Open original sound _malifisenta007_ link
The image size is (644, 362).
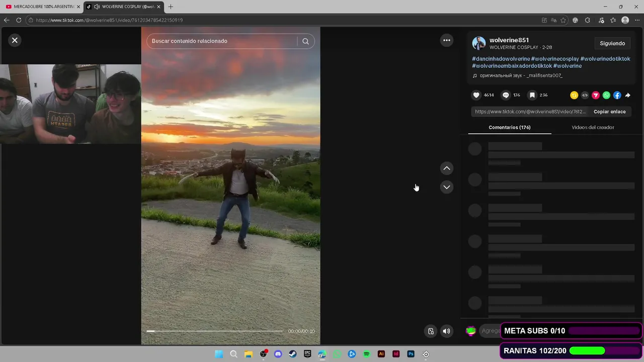click(521, 75)
